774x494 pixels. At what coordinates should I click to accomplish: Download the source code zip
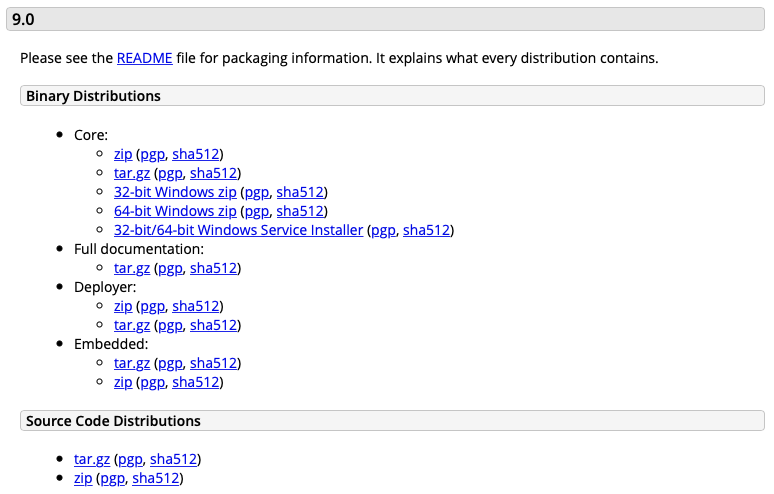[83, 478]
